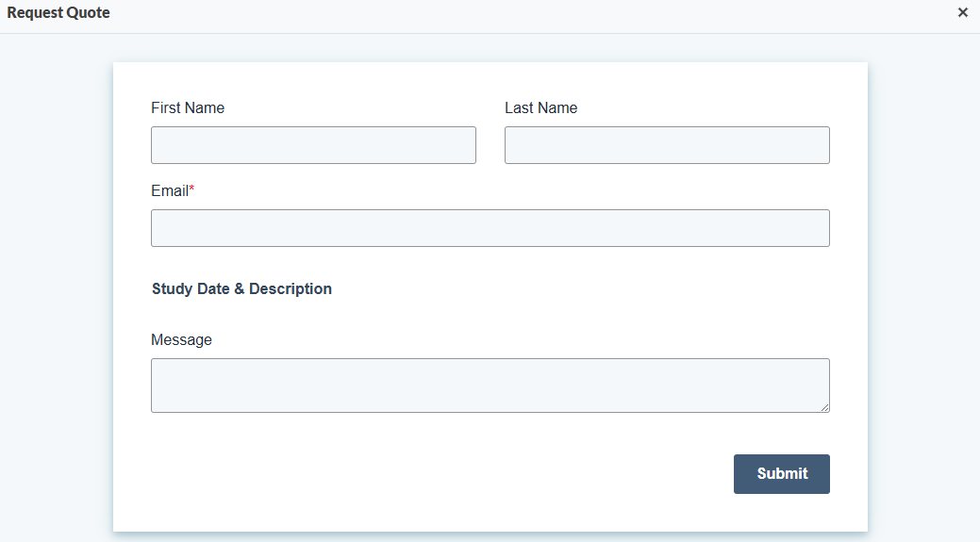Click the Message label text

(x=181, y=339)
